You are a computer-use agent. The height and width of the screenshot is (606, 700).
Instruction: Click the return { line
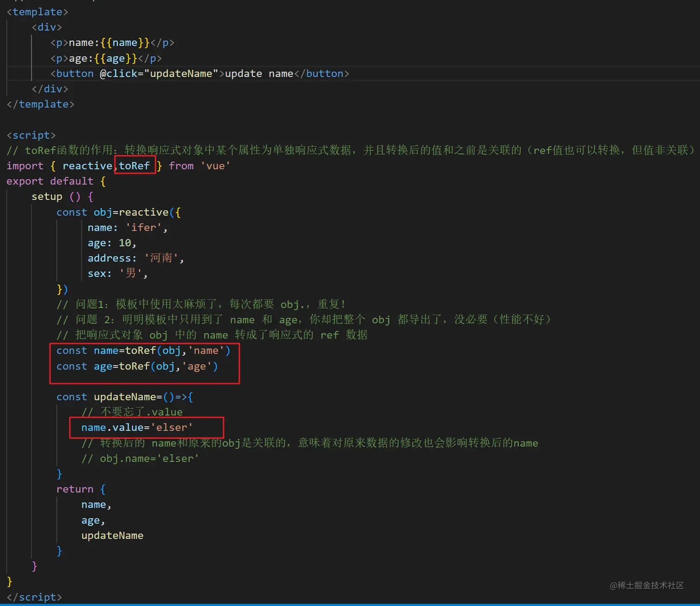coord(81,489)
